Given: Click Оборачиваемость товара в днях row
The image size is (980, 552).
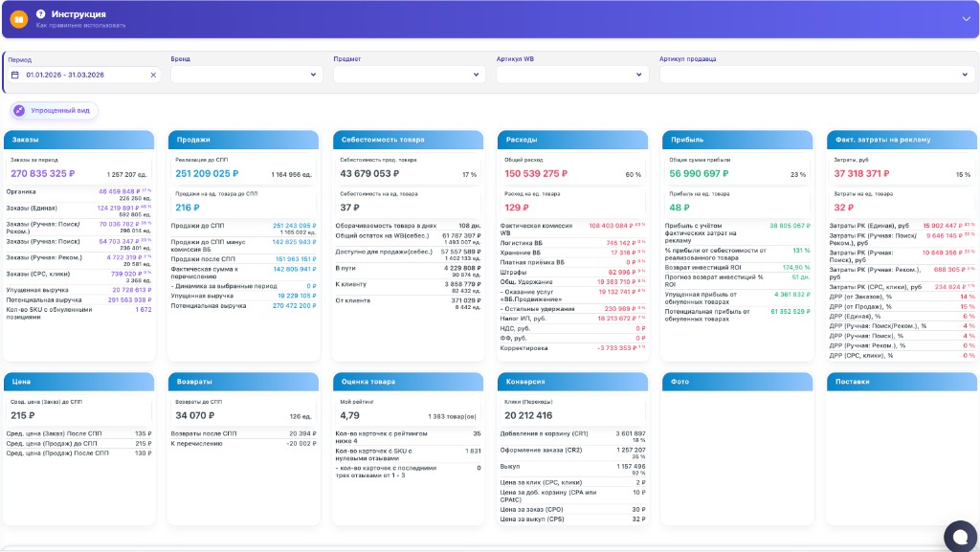Looking at the screenshot, I should (x=408, y=226).
